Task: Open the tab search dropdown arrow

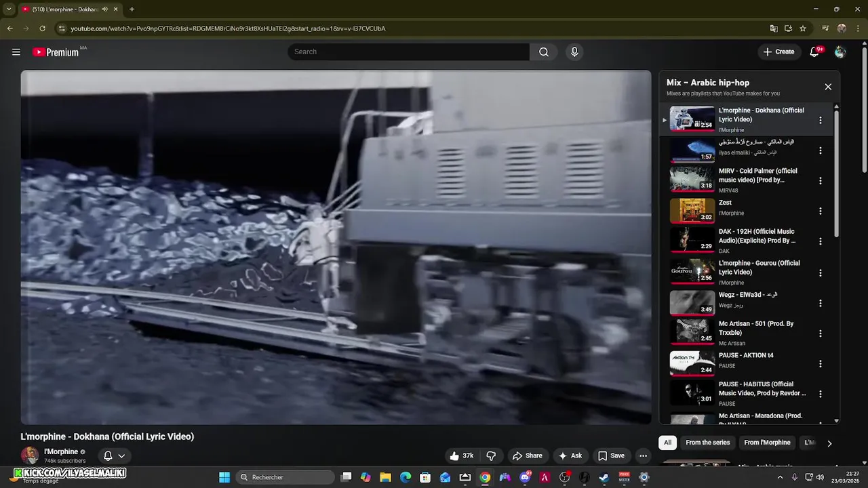Action: (x=9, y=9)
